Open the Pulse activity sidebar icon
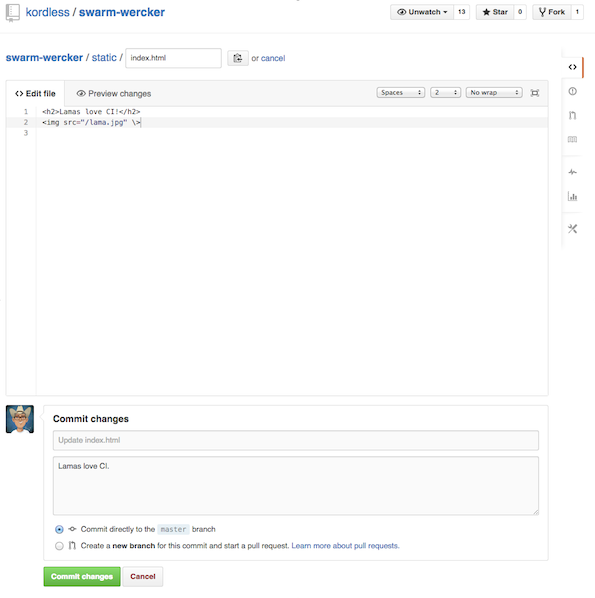Screen dimensions: 595x598 [x=572, y=172]
